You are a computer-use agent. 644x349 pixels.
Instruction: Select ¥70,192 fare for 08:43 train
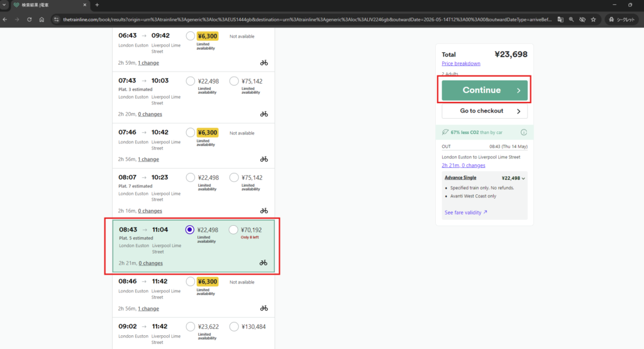[234, 230]
